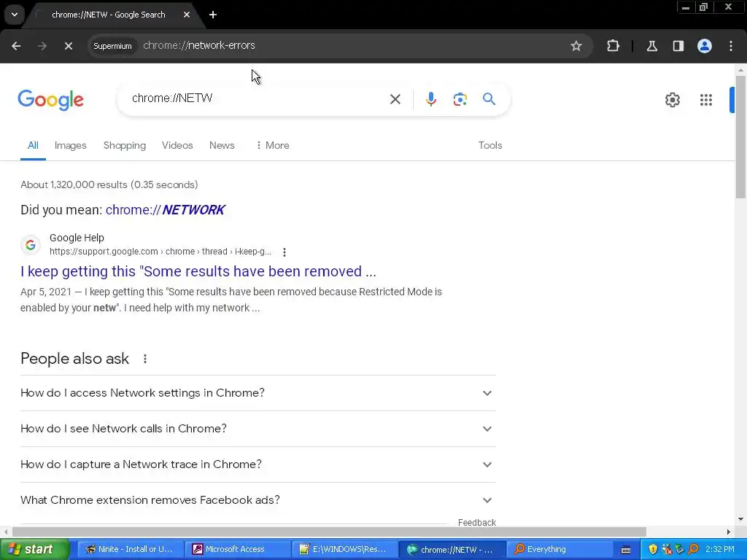Switch to the Shopping tab
The width and height of the screenshot is (747, 560).
click(x=125, y=145)
